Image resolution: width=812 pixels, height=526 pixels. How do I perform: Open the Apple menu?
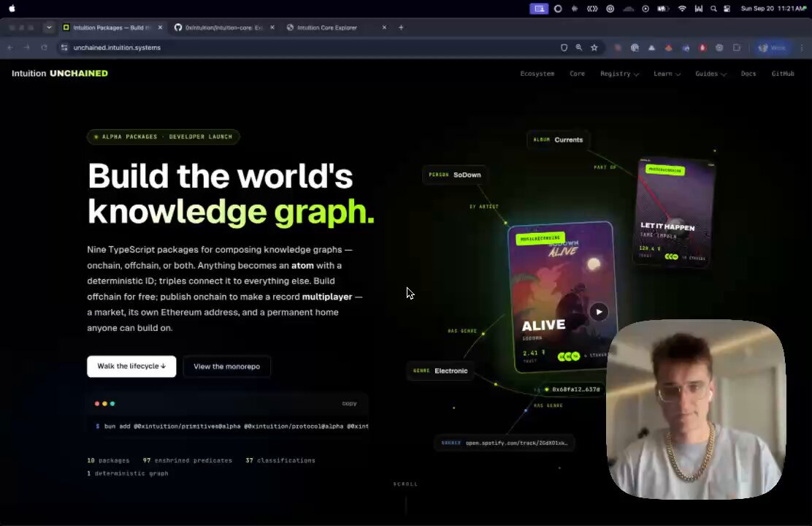click(x=12, y=8)
